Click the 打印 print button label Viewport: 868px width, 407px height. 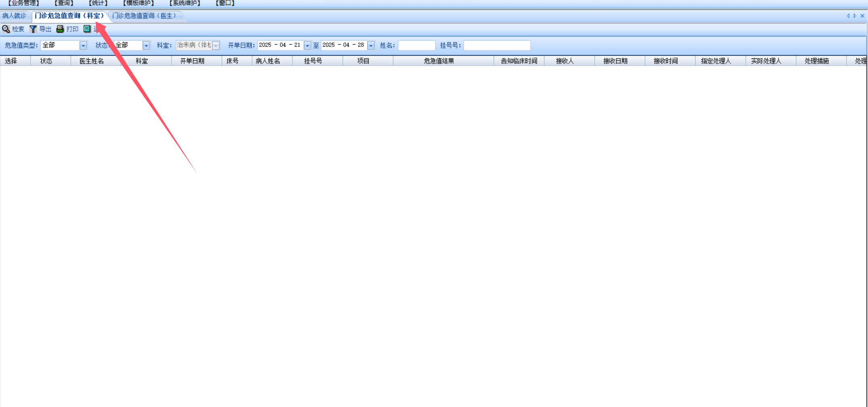point(72,29)
